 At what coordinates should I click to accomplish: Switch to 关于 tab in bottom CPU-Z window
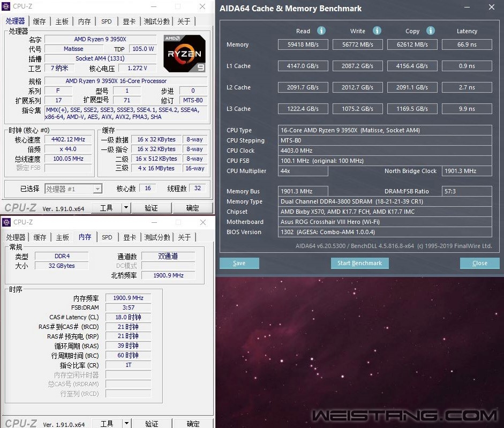pos(184,237)
